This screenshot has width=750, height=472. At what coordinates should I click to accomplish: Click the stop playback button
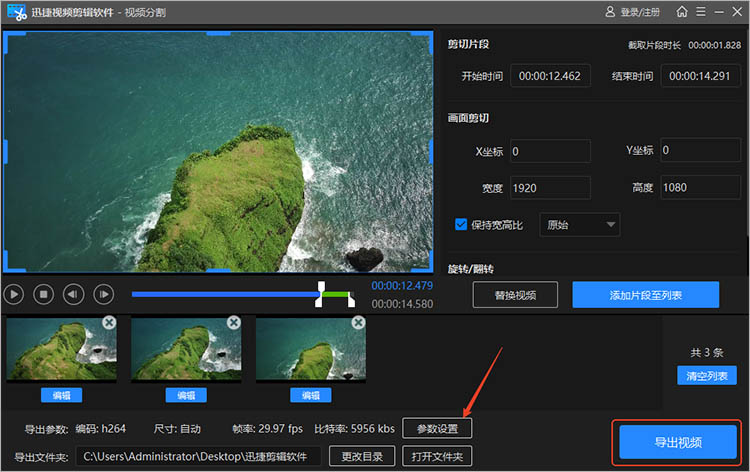(44, 294)
